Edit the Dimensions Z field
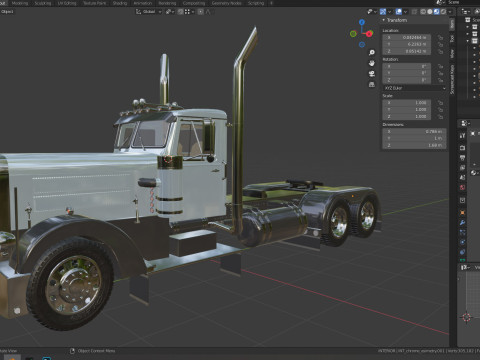Image resolution: width=480 pixels, height=360 pixels. click(x=414, y=146)
